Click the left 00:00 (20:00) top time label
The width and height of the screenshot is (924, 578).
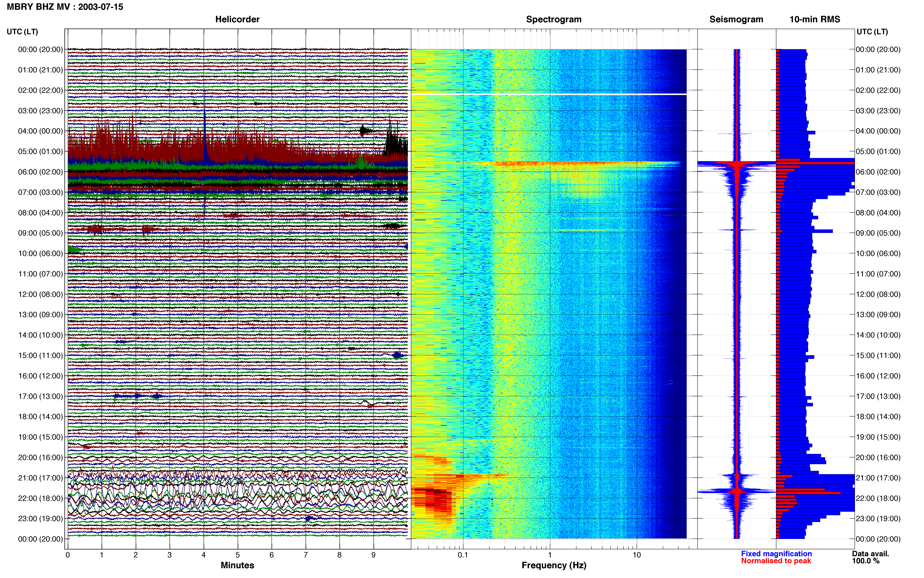pyautogui.click(x=41, y=49)
